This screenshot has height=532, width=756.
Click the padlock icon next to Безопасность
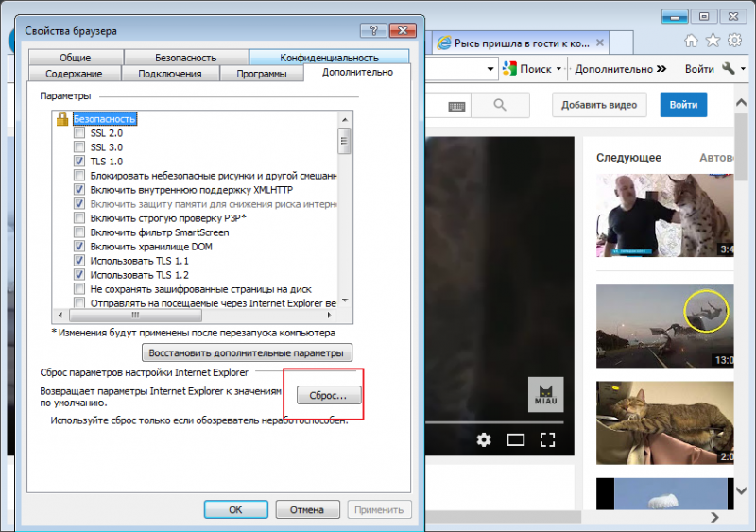[62, 119]
